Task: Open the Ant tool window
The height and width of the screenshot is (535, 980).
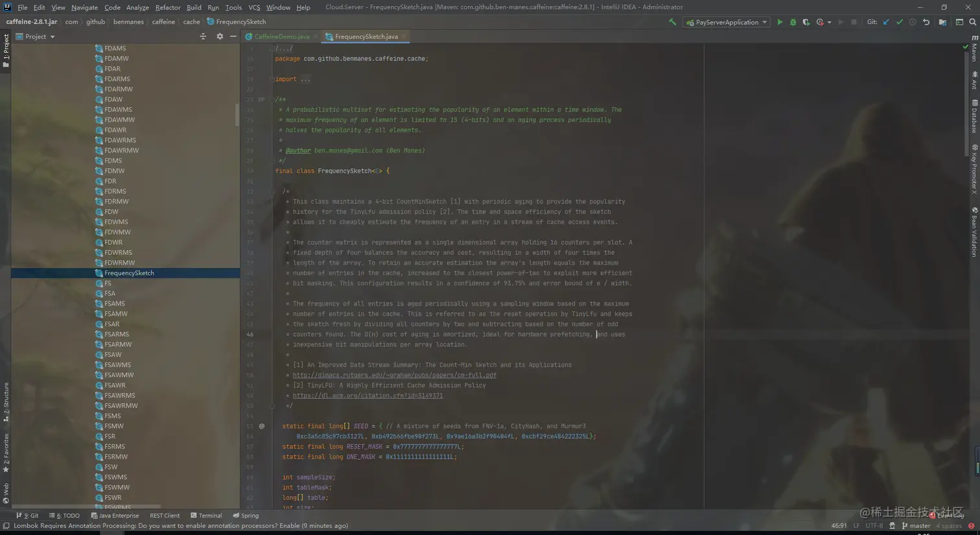Action: (974, 80)
